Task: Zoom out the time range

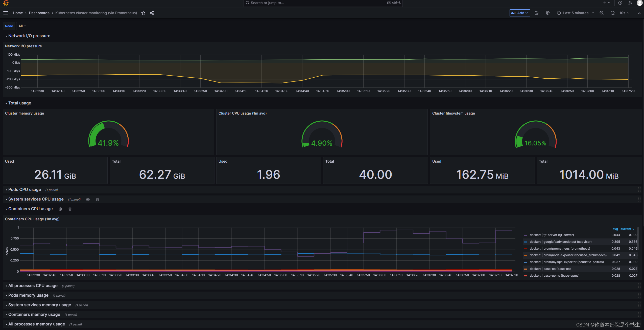Action: pyautogui.click(x=602, y=13)
